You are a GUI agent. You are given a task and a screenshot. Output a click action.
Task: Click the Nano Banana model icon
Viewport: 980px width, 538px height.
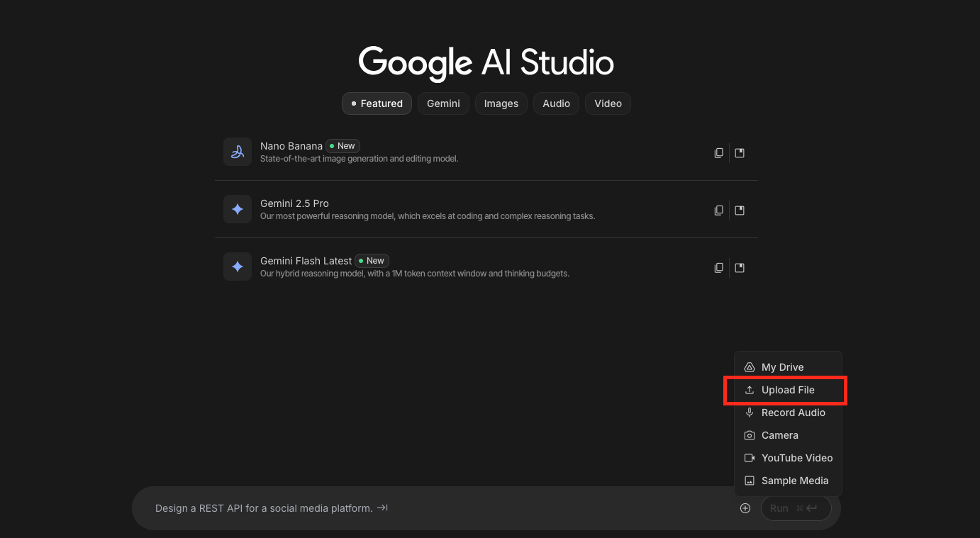(238, 152)
